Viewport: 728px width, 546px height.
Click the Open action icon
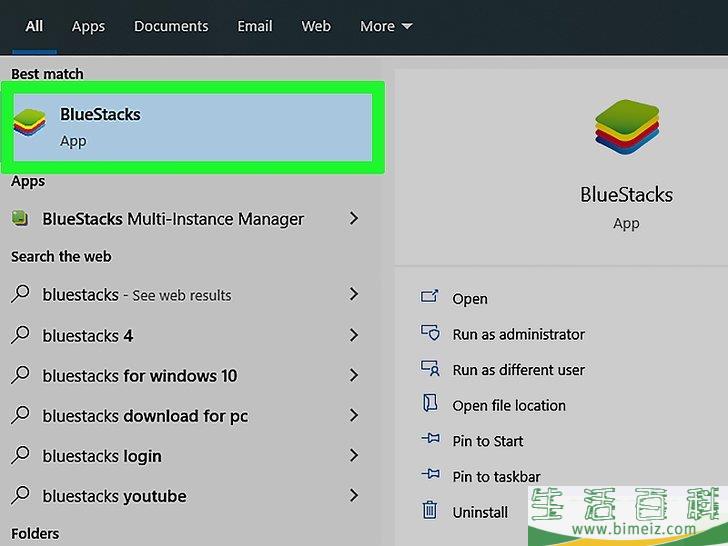click(x=429, y=296)
